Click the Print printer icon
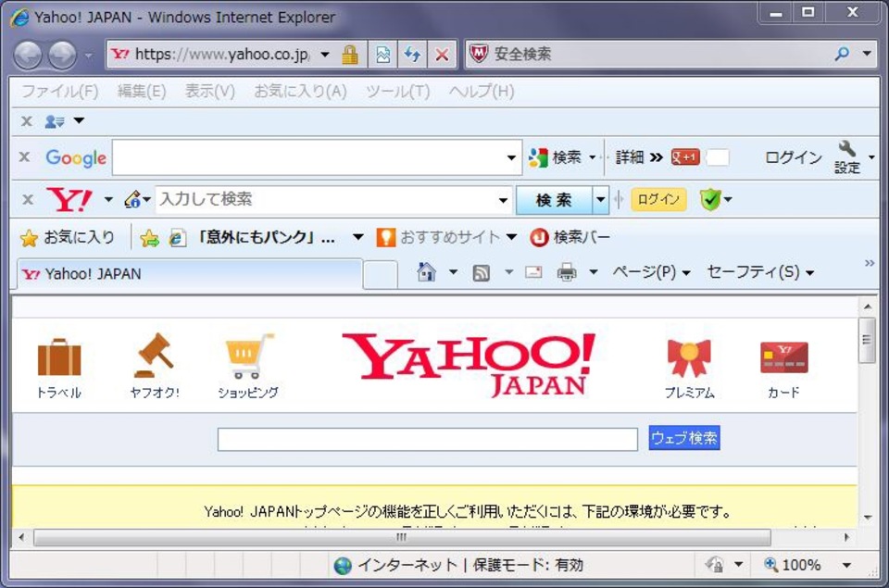The width and height of the screenshot is (889, 588). tap(567, 273)
